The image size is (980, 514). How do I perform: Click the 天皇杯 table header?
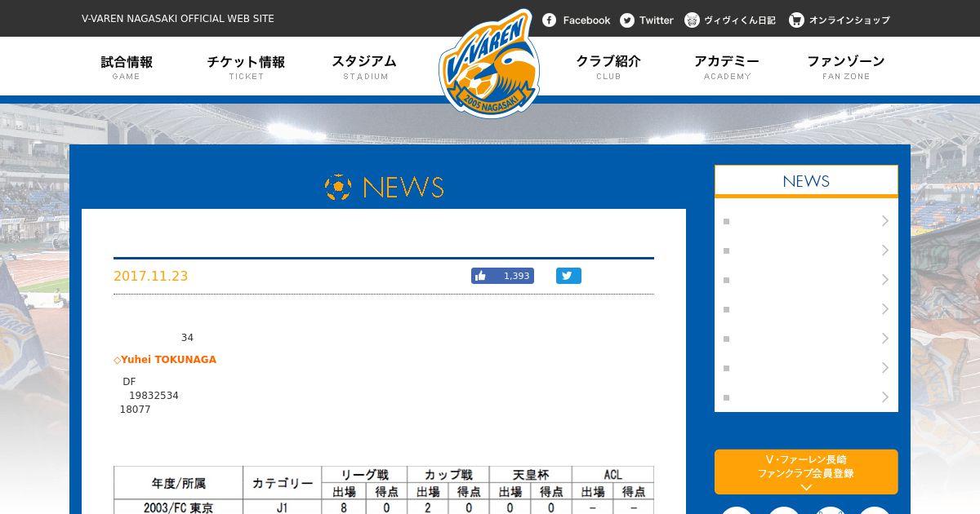(x=530, y=475)
